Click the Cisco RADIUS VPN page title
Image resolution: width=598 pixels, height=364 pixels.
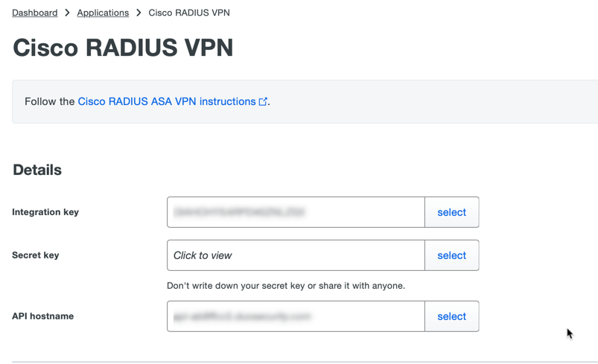[x=123, y=48]
